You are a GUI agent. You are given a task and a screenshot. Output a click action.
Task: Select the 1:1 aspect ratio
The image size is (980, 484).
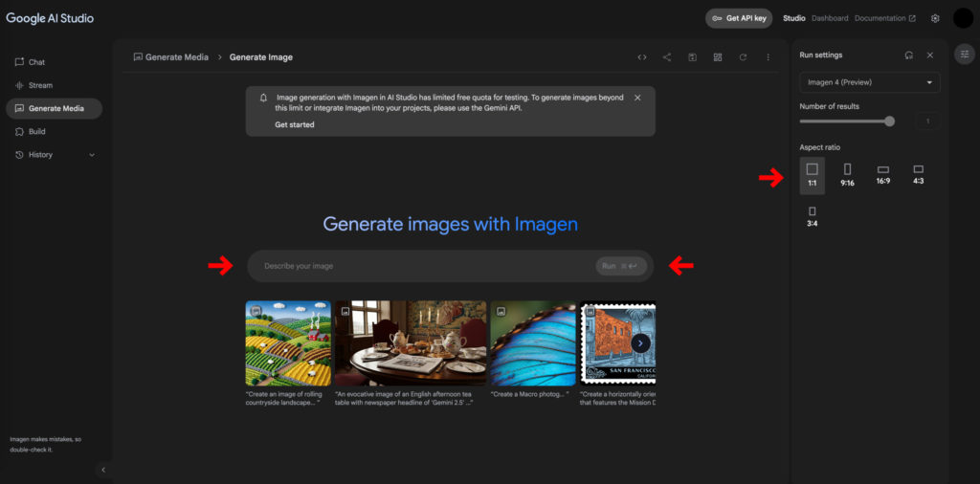(x=812, y=175)
